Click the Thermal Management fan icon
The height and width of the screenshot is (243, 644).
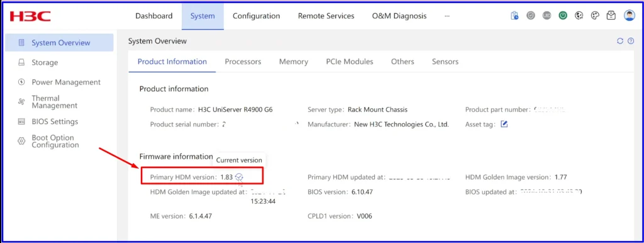tap(22, 102)
